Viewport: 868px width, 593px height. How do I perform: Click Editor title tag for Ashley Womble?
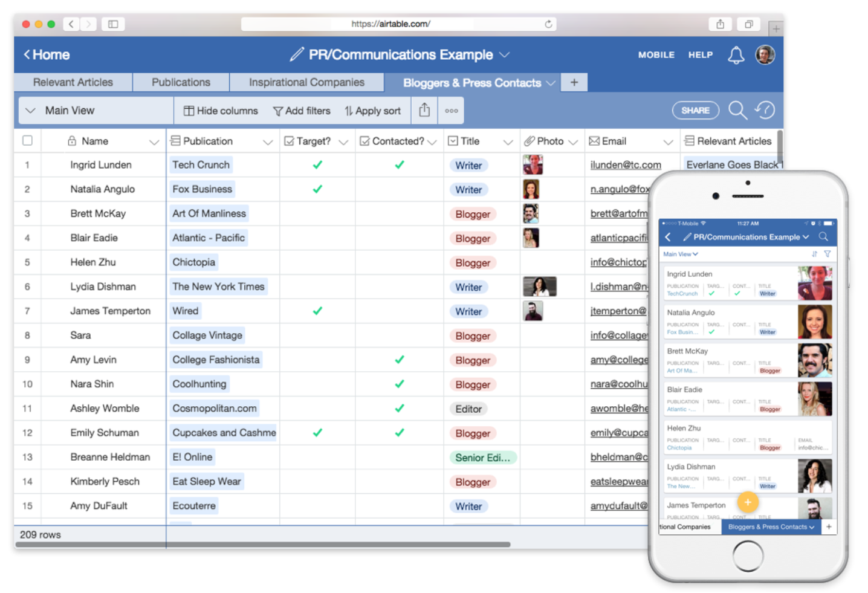coord(468,409)
